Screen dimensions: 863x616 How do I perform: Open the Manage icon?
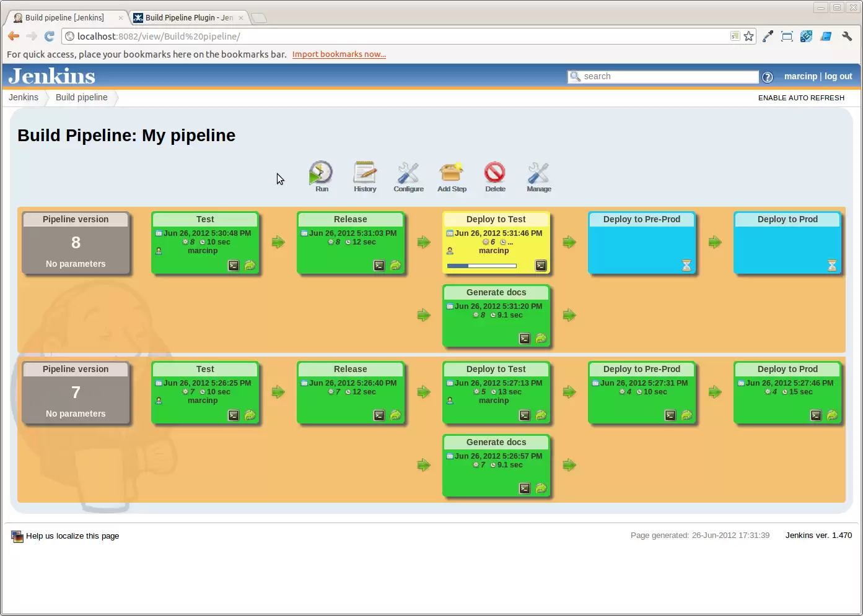[538, 173]
